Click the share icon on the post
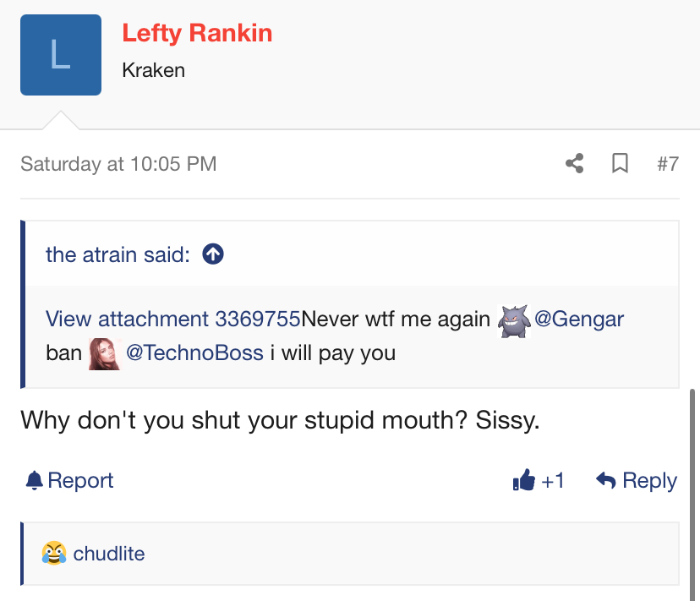Viewport: 700px width, 601px height. pyautogui.click(x=575, y=163)
